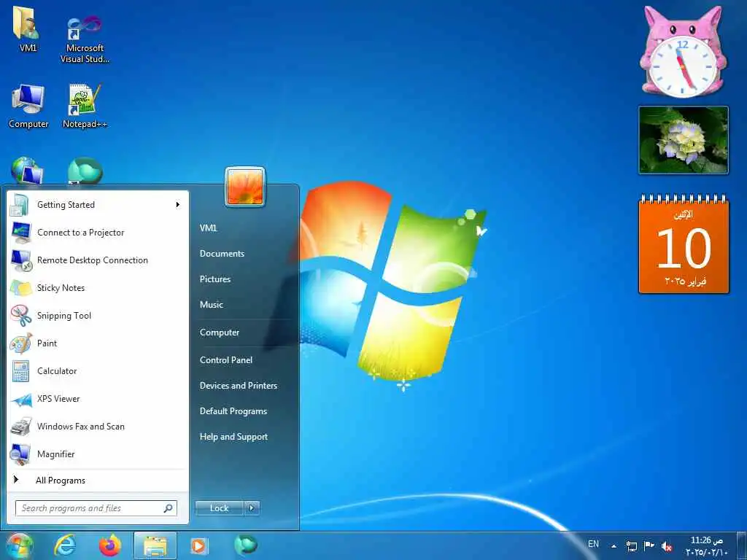Open Windows Media Player from the taskbar
Screen dimensions: 747x560
click(198, 545)
